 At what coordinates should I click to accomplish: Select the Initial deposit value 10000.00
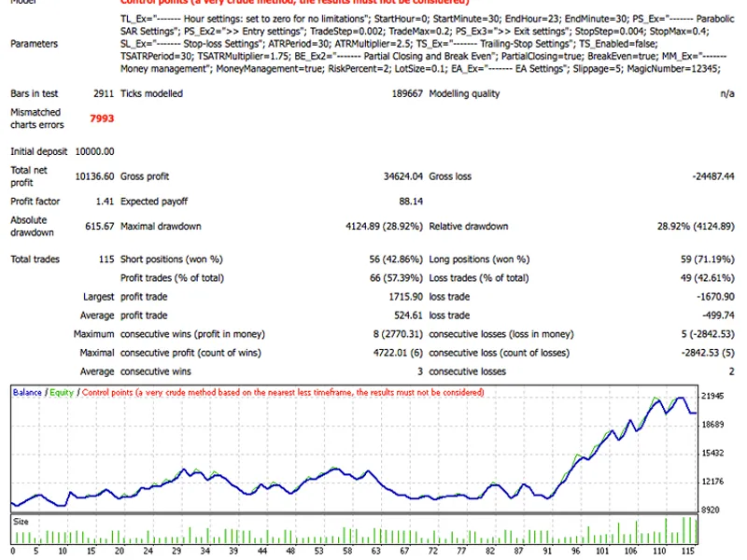[x=95, y=151]
